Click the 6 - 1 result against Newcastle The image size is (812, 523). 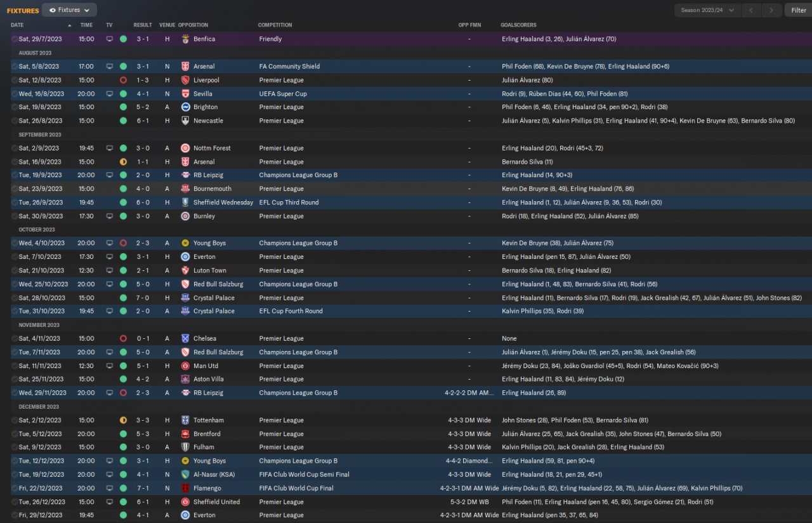[142, 121]
